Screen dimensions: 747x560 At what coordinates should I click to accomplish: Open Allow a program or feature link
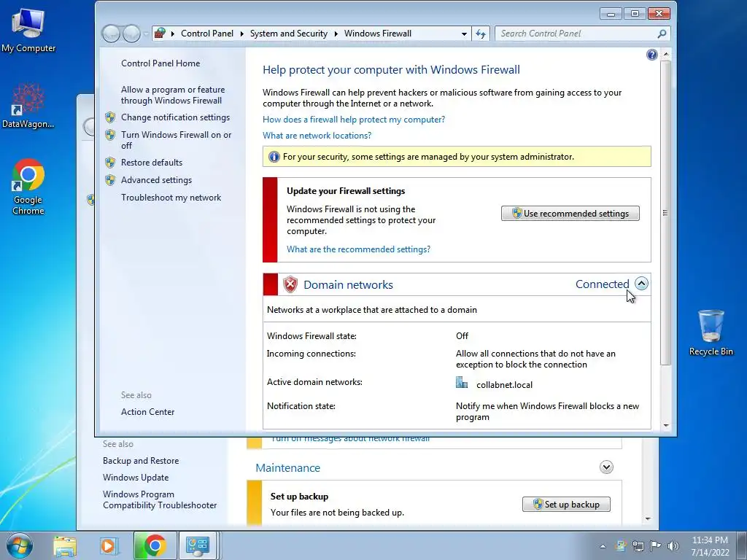[172, 95]
